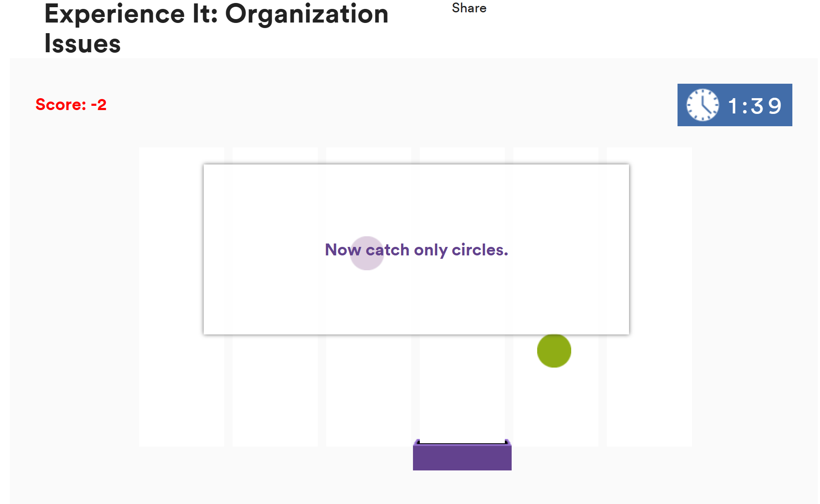The image size is (820, 504).
Task: Click the 'Now catch only circles.' text
Action: [416, 250]
